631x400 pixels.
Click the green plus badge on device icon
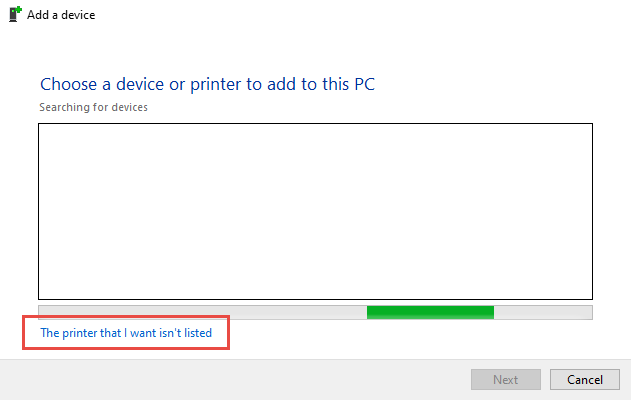coord(19,9)
